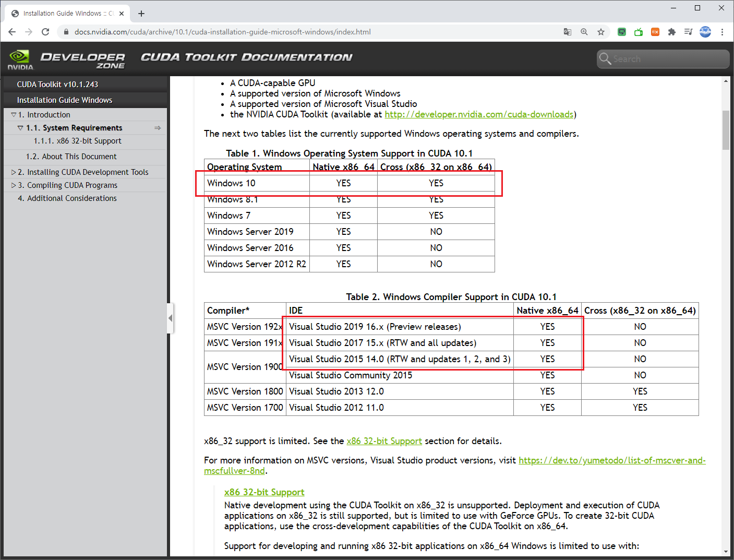This screenshot has width=734, height=560.
Task: Collapse the sidebar with handle arrow
Action: 170,318
